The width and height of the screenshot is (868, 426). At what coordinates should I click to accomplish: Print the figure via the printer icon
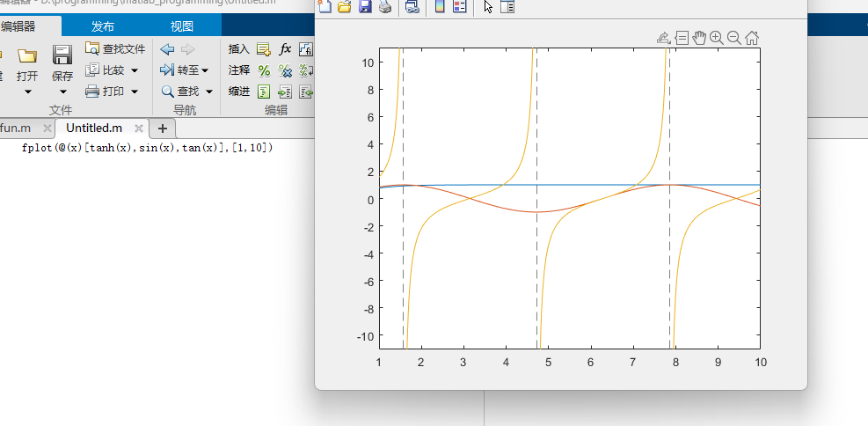coord(384,7)
